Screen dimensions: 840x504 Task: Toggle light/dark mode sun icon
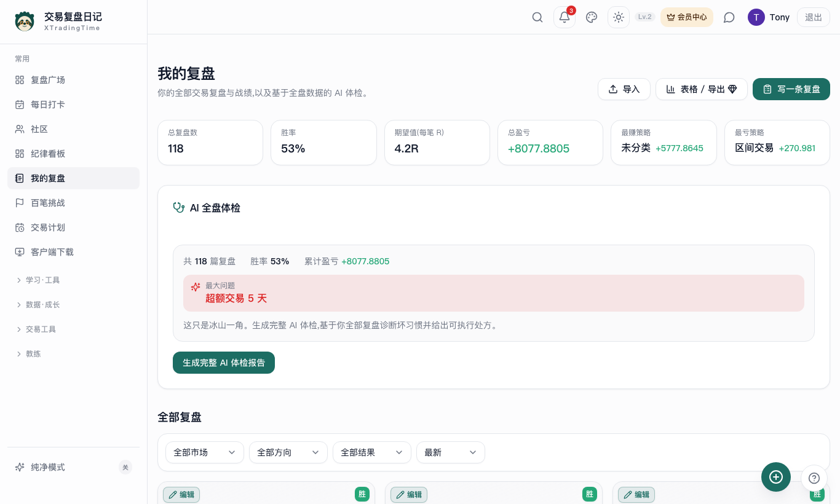[x=619, y=17]
